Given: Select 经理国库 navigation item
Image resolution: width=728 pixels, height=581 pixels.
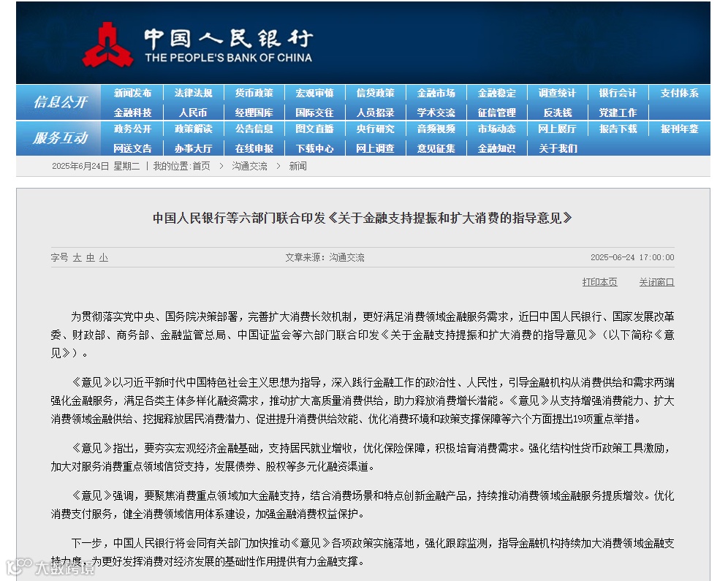Looking at the screenshot, I should 254,113.
